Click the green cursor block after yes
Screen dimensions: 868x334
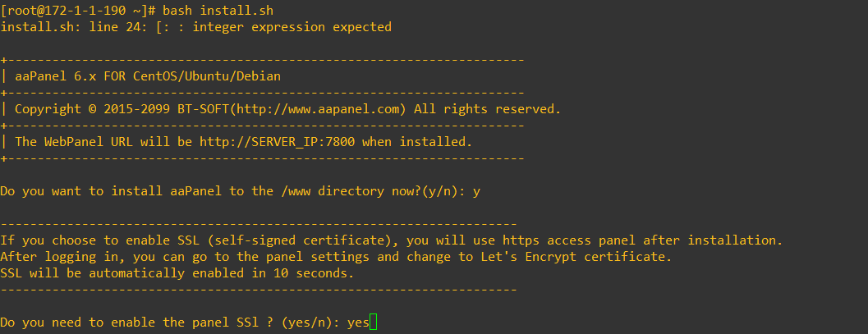click(x=374, y=323)
